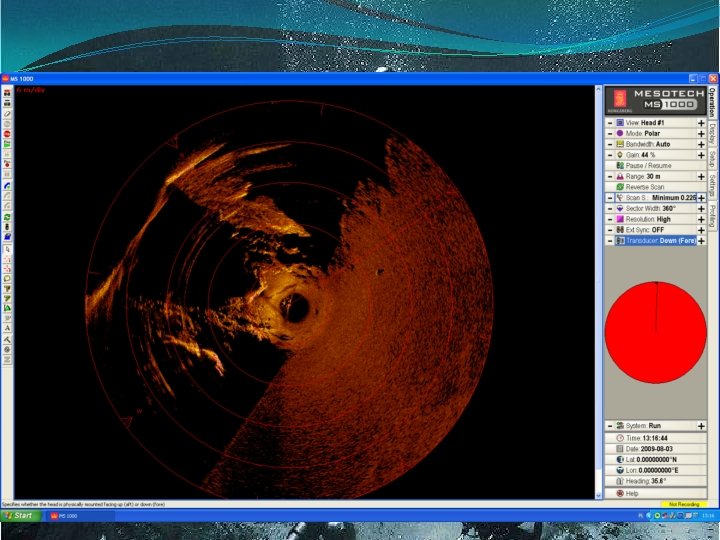Click the green refresh arrows toolbar icon
The width and height of the screenshot is (720, 540).
coord(7,217)
